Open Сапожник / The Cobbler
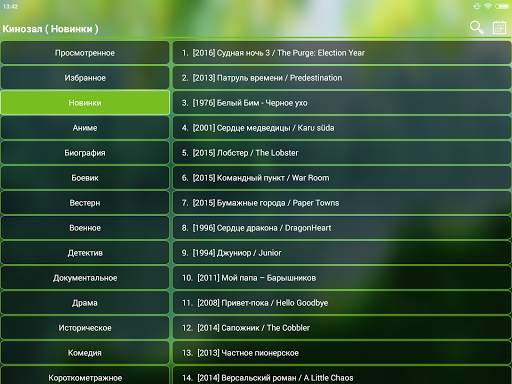 (342, 328)
